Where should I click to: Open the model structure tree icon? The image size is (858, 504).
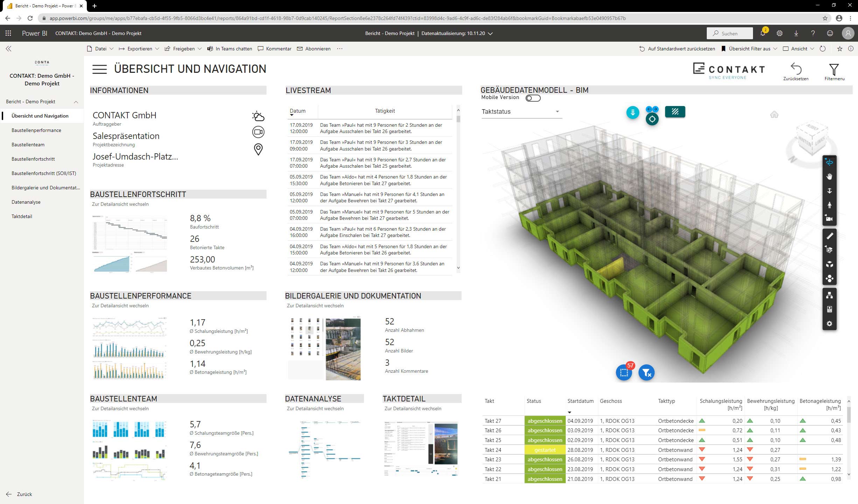point(829,295)
